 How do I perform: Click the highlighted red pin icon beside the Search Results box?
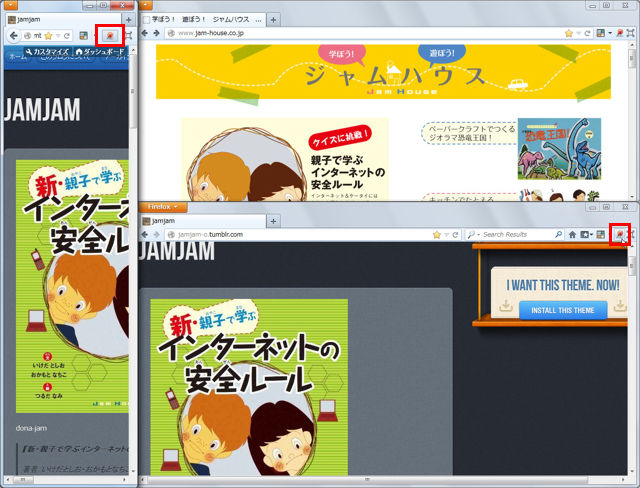click(x=620, y=234)
